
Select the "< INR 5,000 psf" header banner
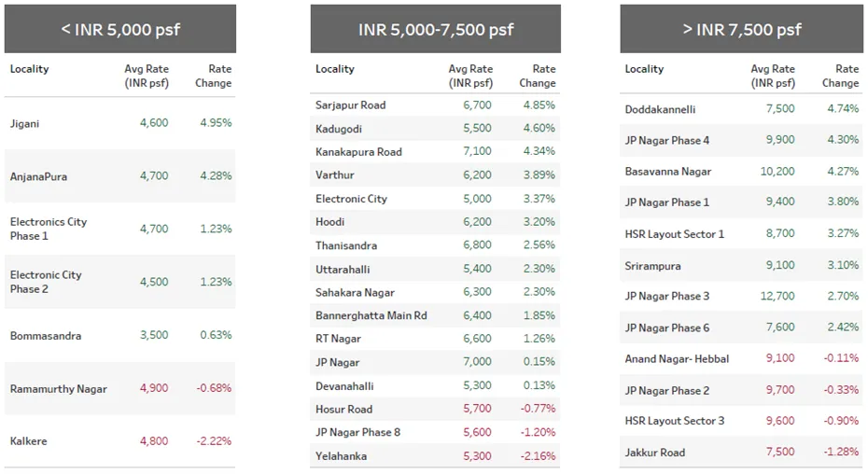pyautogui.click(x=120, y=29)
